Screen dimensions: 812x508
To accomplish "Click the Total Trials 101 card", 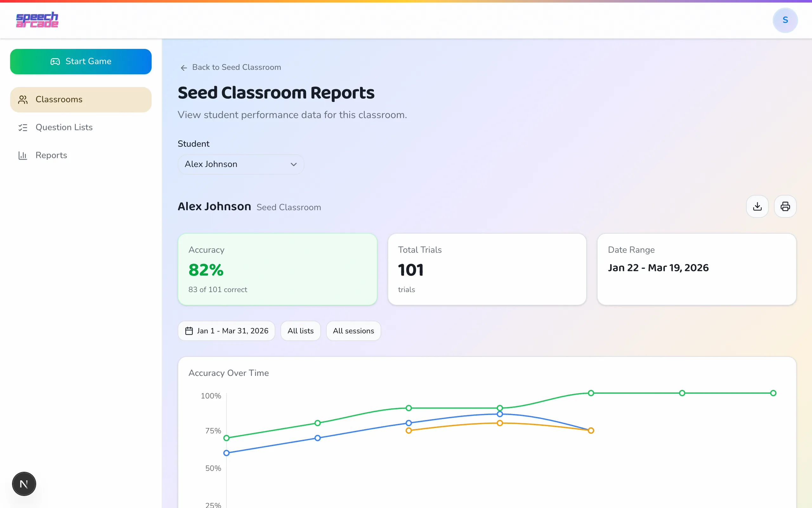I will [487, 270].
